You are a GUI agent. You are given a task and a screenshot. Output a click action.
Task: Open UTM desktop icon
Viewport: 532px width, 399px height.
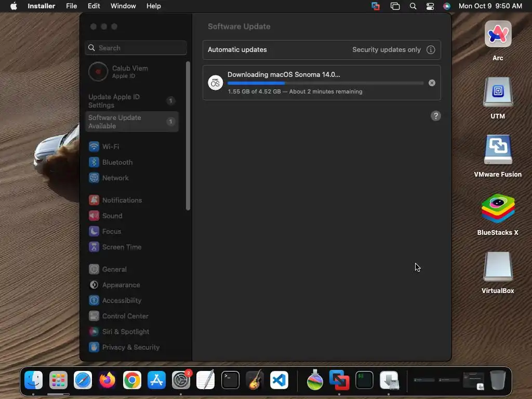(498, 92)
